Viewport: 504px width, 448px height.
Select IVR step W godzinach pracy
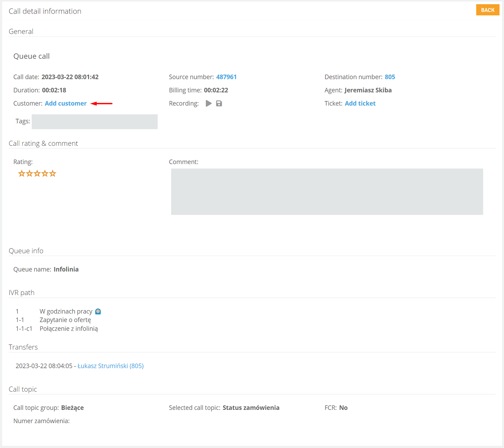[66, 312]
